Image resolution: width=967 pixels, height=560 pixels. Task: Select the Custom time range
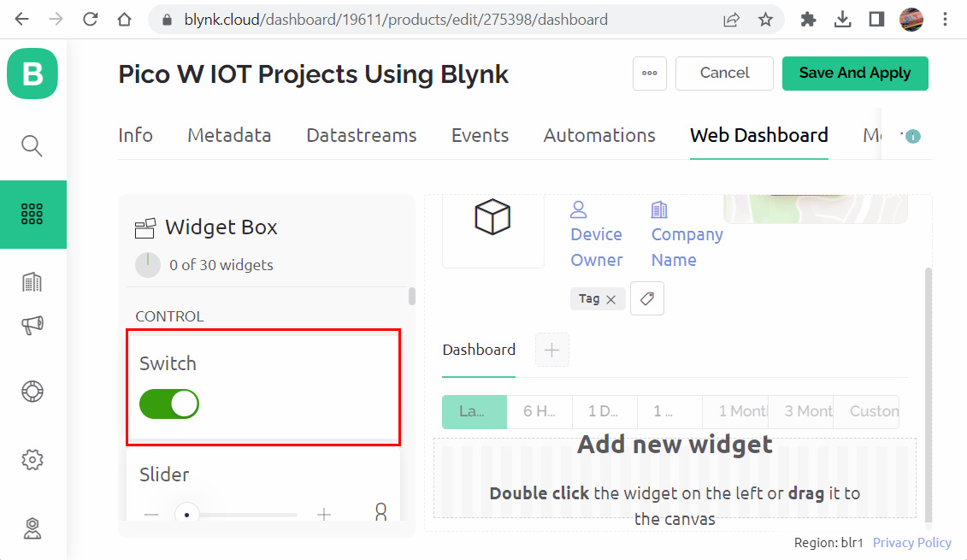pyautogui.click(x=866, y=412)
